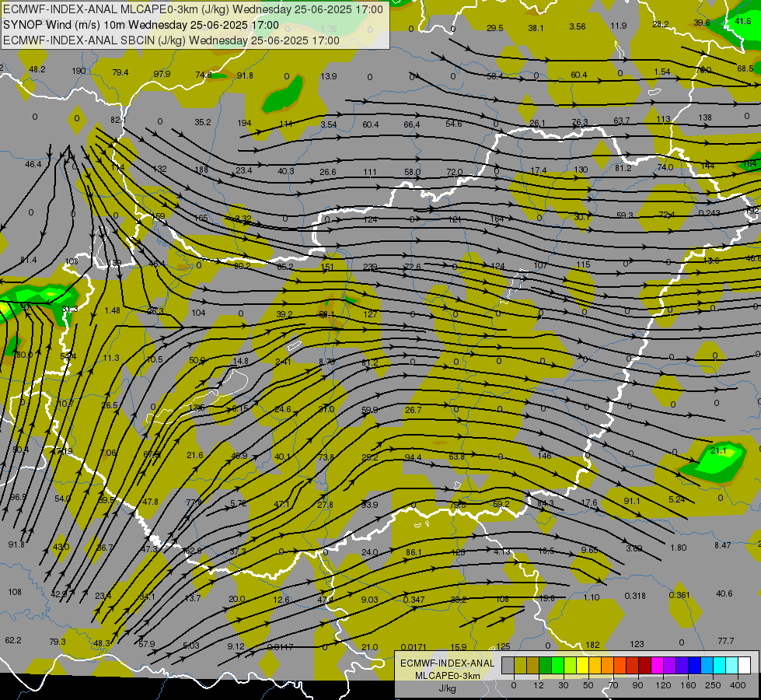This screenshot has height=700, width=761.
Task: Click the legend scale label '90'
Action: pos(637,685)
